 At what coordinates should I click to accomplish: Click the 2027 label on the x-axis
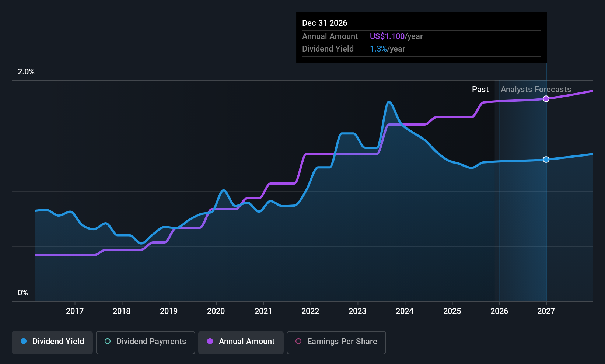546,311
